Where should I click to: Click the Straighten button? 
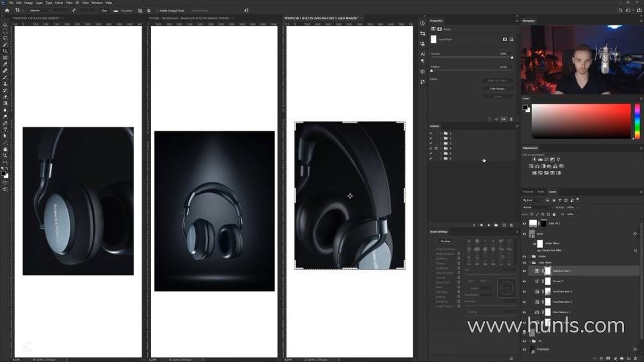(123, 10)
